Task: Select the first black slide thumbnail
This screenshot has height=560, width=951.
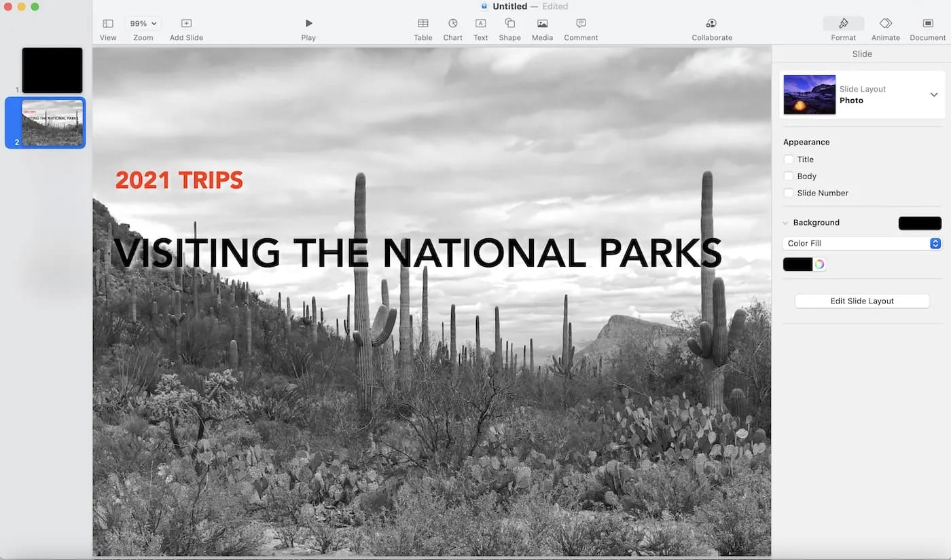Action: pyautogui.click(x=52, y=70)
